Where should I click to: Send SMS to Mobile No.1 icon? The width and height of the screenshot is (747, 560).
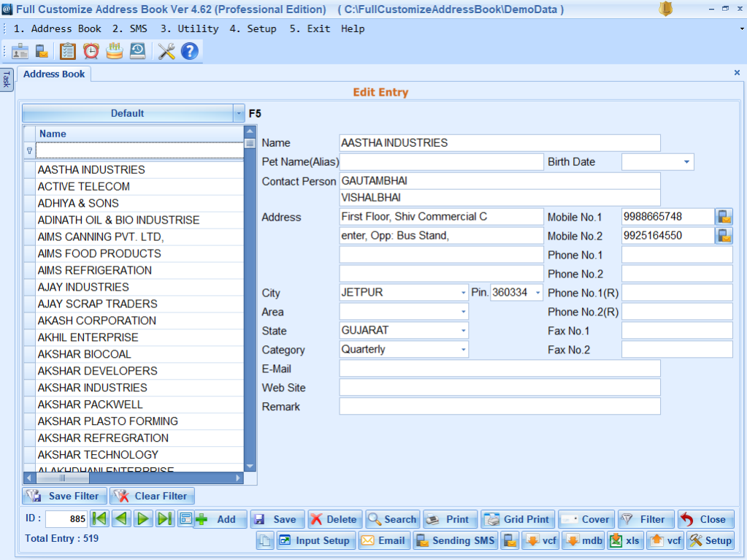724,217
